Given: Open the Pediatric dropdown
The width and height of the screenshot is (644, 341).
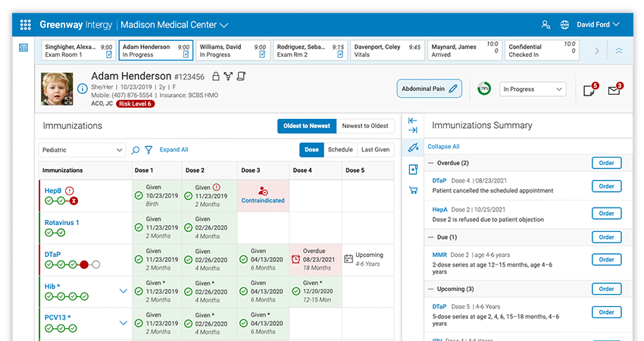Looking at the screenshot, I should click(x=83, y=150).
